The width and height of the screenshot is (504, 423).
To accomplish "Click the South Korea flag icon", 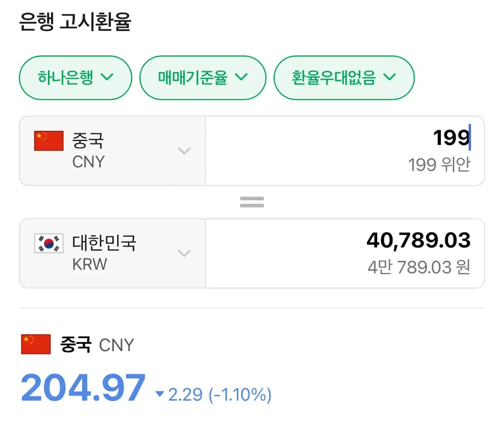I will (x=49, y=243).
